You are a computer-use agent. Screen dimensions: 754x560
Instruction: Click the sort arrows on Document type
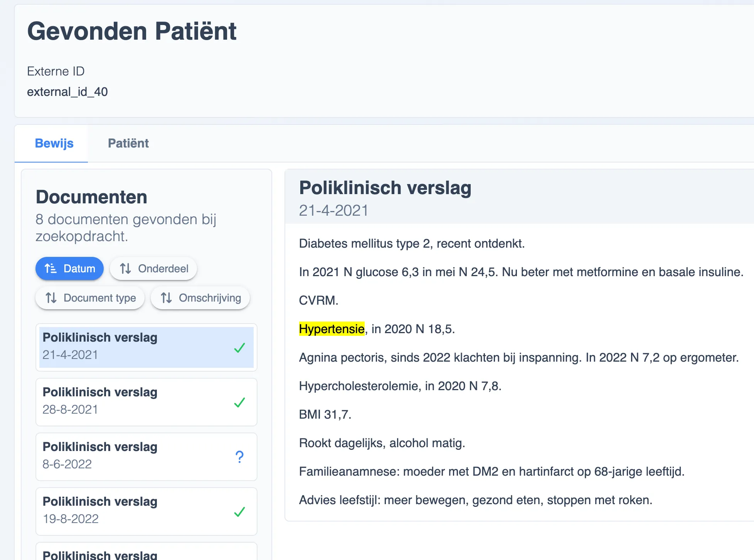pyautogui.click(x=51, y=298)
